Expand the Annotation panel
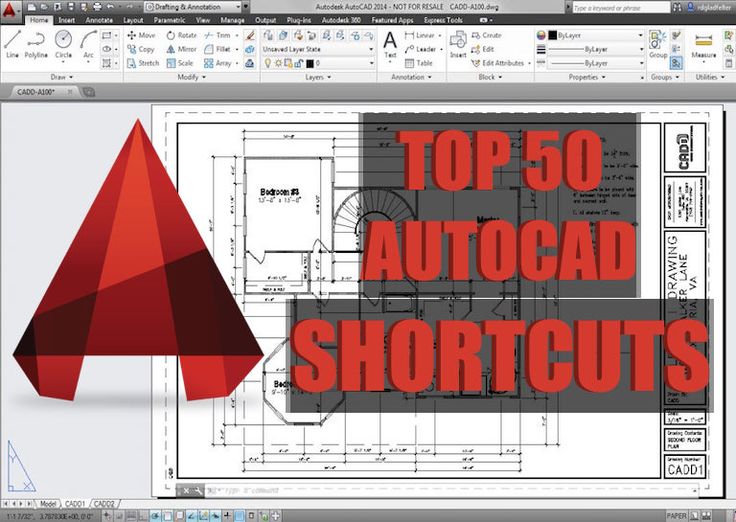This screenshot has height=522, width=736. click(411, 77)
